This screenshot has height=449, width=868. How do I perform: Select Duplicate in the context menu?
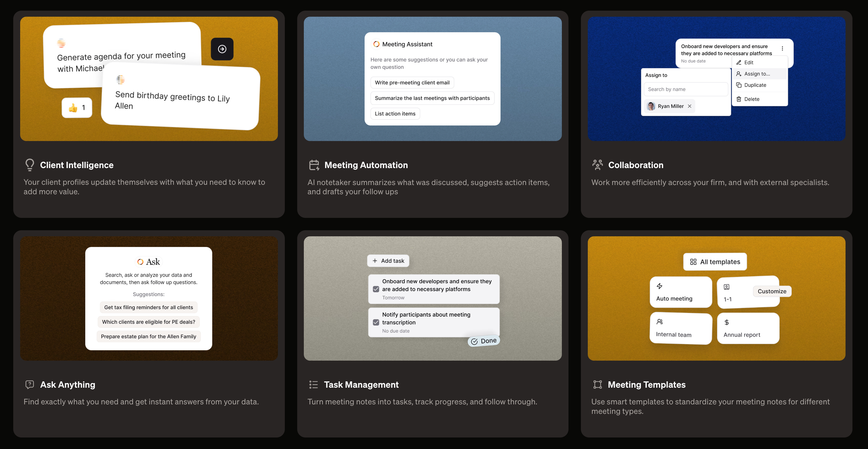click(x=760, y=85)
